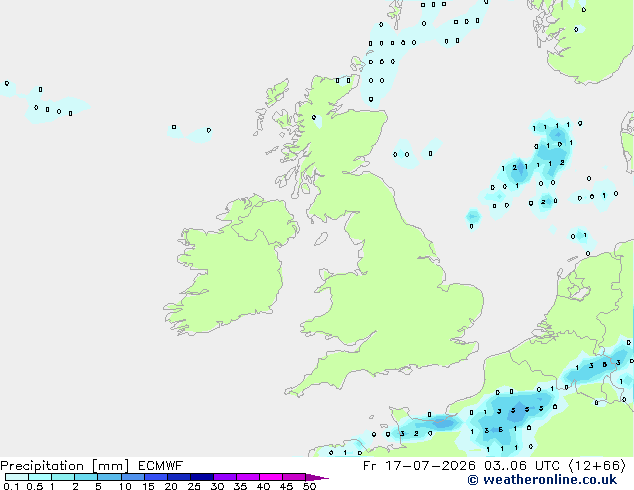Pick the legend swatch between 10 and 15

click(x=133, y=477)
